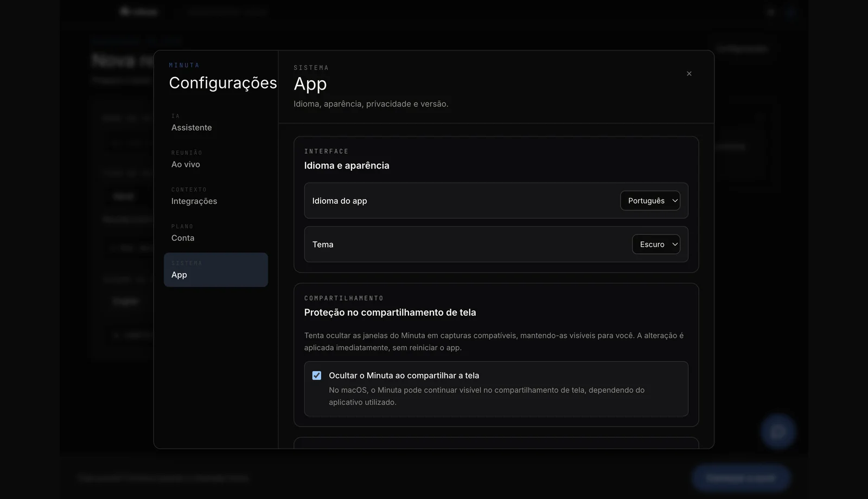Open the Assistente settings section

coord(216,123)
